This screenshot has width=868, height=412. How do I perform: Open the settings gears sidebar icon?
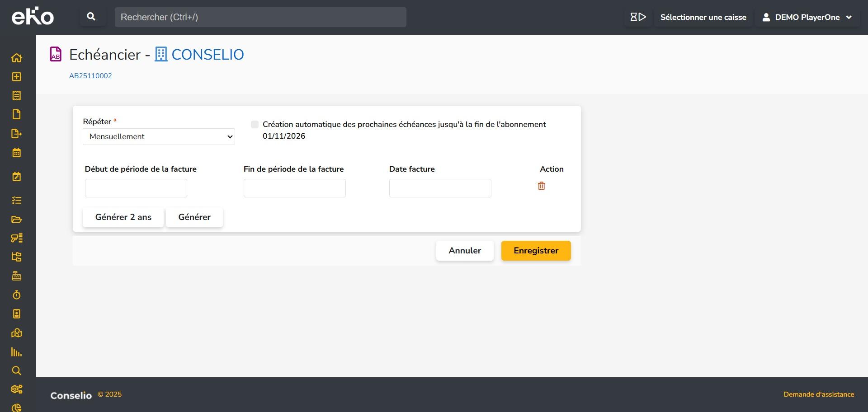[16, 389]
